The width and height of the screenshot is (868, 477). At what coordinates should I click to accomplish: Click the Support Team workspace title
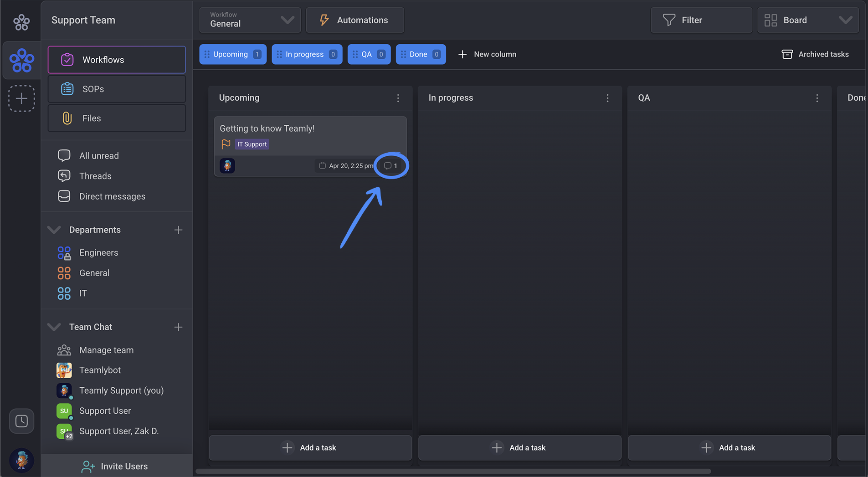point(83,20)
